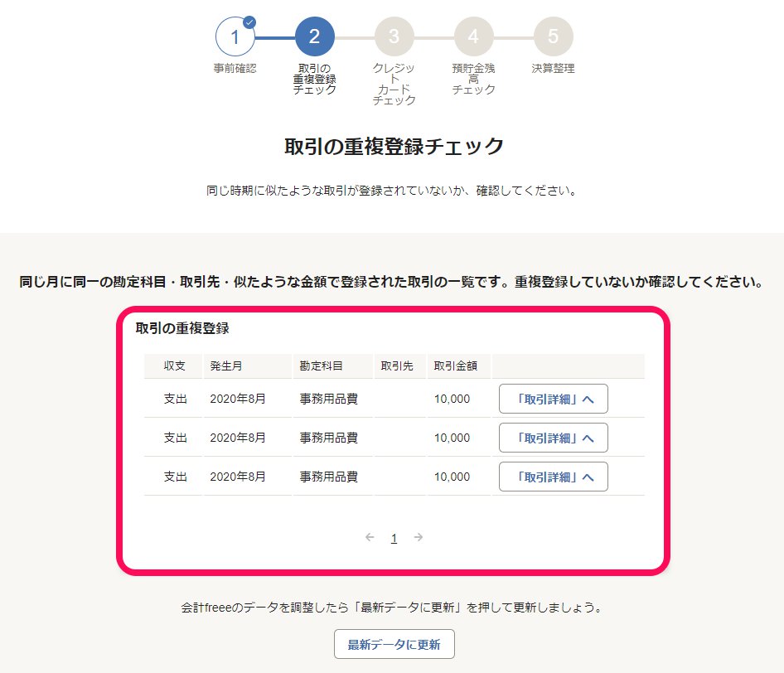Screen dimensions: 784x673
Task: Click the クレジットカードチェック step label
Action: [x=394, y=84]
